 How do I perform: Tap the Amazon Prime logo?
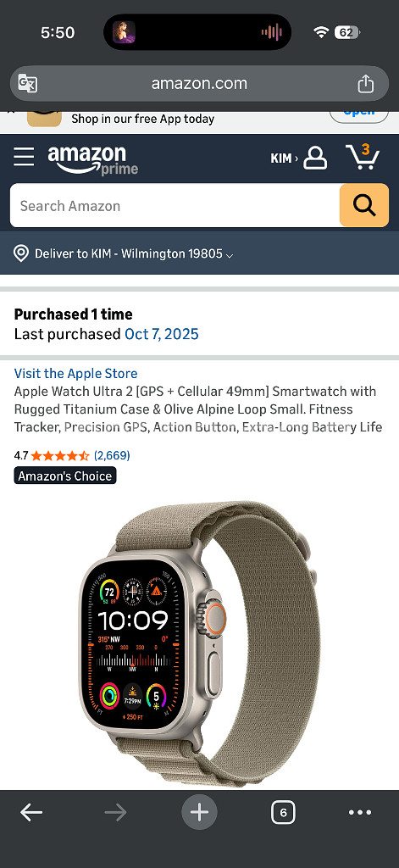(92, 159)
